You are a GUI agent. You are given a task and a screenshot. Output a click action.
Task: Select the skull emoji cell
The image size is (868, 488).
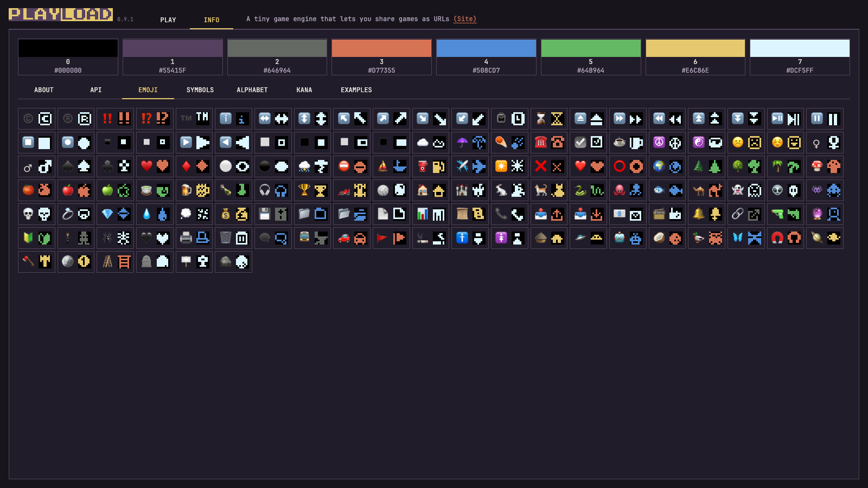click(36, 214)
